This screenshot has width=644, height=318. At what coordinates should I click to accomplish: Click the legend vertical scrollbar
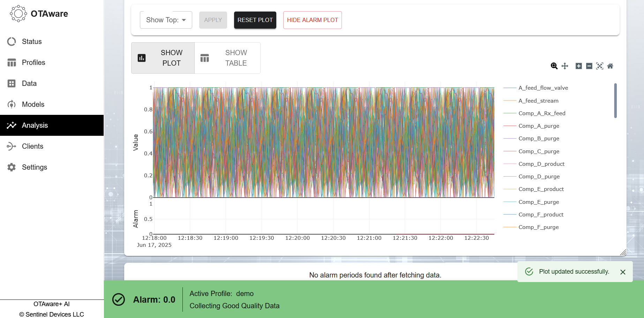615,101
